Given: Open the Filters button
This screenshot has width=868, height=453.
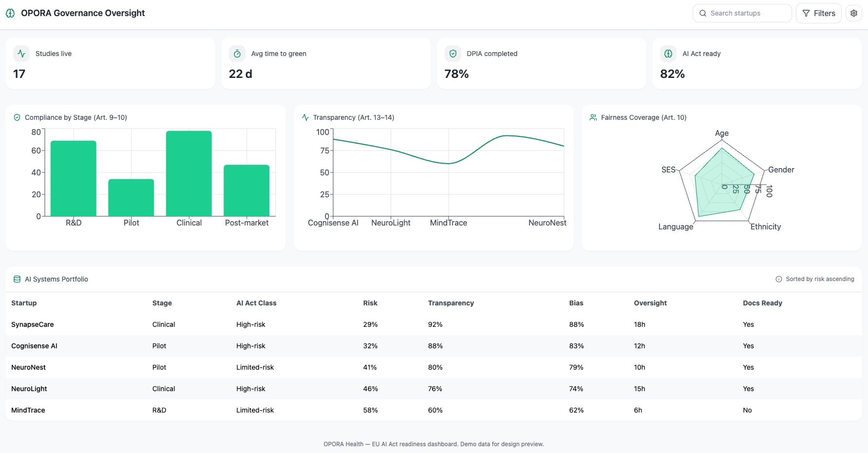Looking at the screenshot, I should pos(818,13).
